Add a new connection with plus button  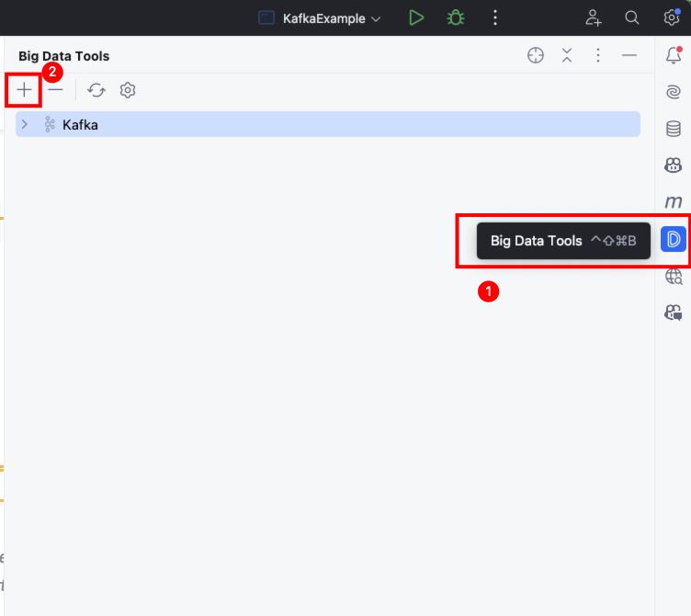coord(24,90)
